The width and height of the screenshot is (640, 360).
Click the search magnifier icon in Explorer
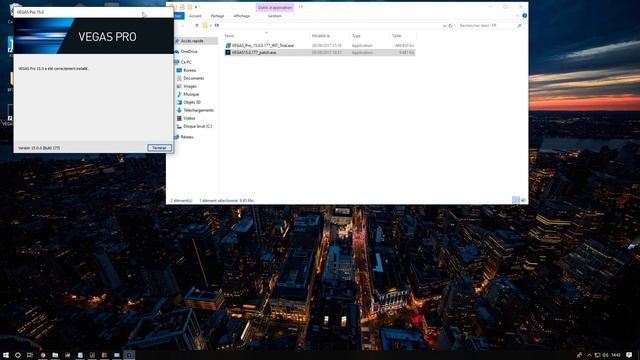520,25
